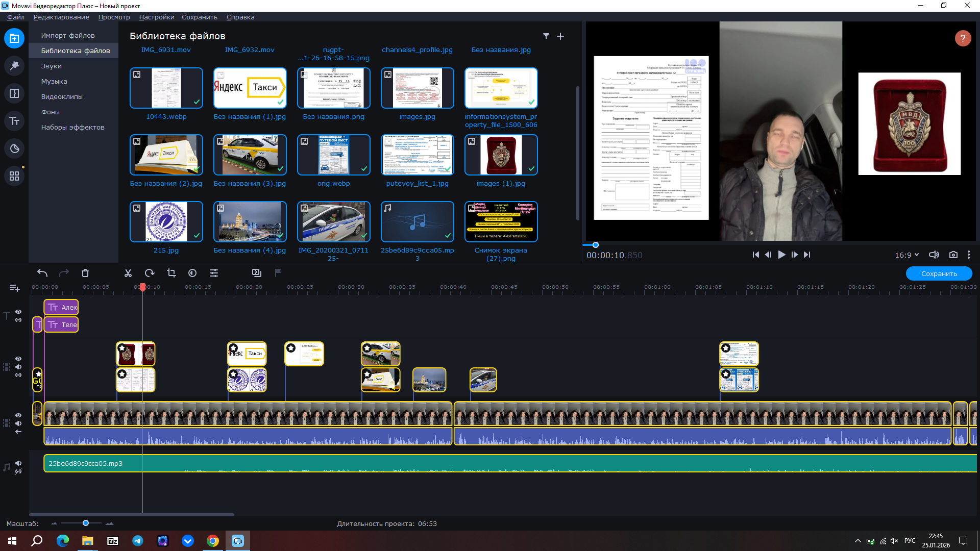Screen dimensions: 980x551
Task: Add a timeline marker flag
Action: [278, 273]
